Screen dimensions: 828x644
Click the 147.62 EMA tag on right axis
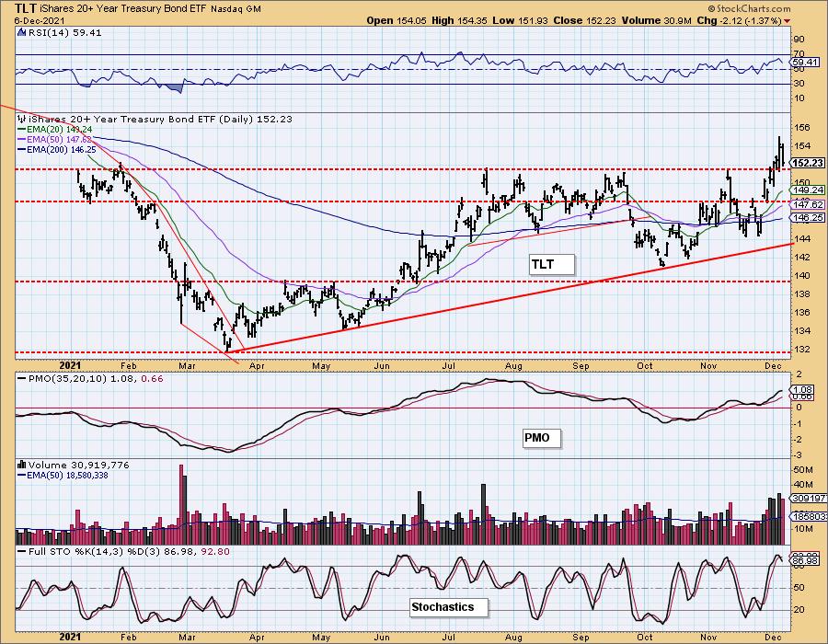click(x=808, y=204)
